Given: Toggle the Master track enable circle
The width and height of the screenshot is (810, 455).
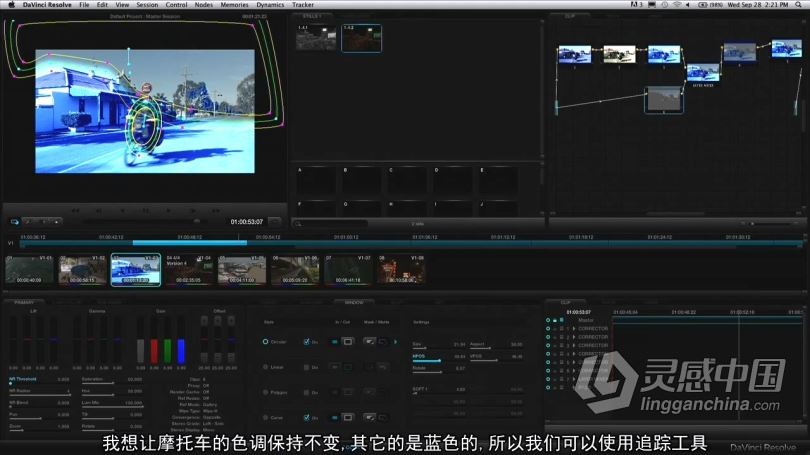Looking at the screenshot, I should [x=548, y=320].
